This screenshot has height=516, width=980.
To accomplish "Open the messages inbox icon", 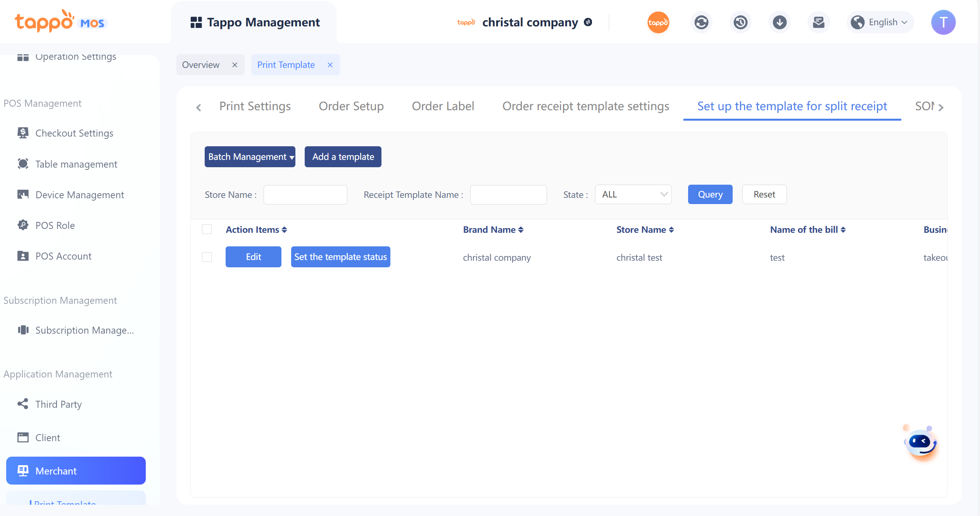I will [819, 23].
